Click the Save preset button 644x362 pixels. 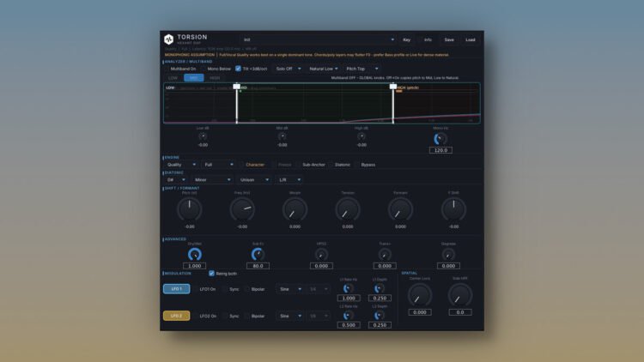click(449, 39)
